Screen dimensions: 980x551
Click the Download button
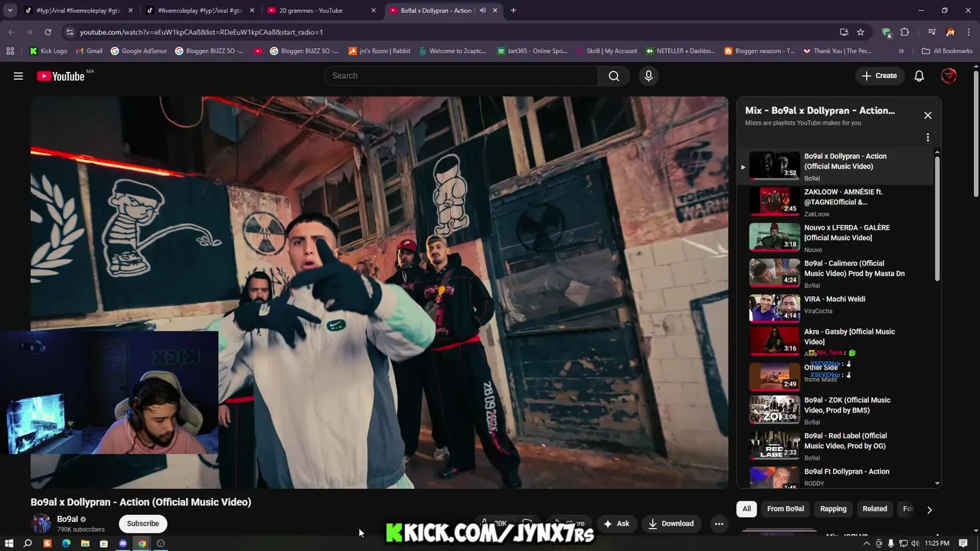(671, 523)
